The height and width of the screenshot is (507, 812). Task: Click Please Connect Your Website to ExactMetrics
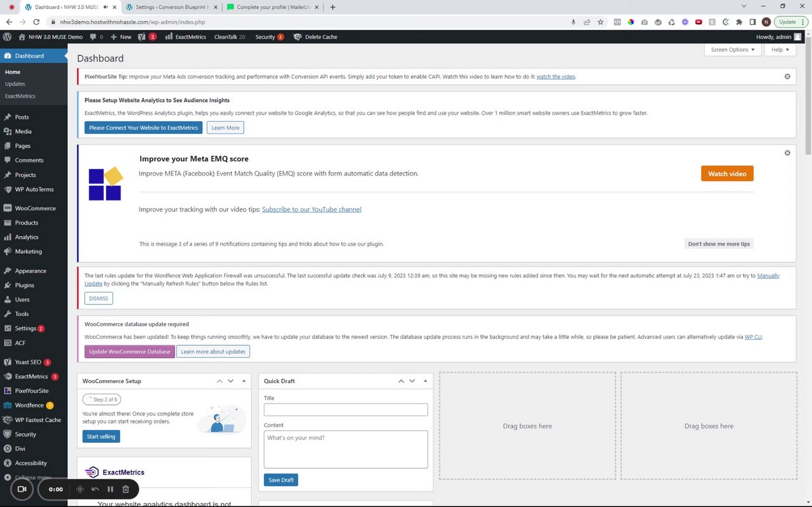143,128
